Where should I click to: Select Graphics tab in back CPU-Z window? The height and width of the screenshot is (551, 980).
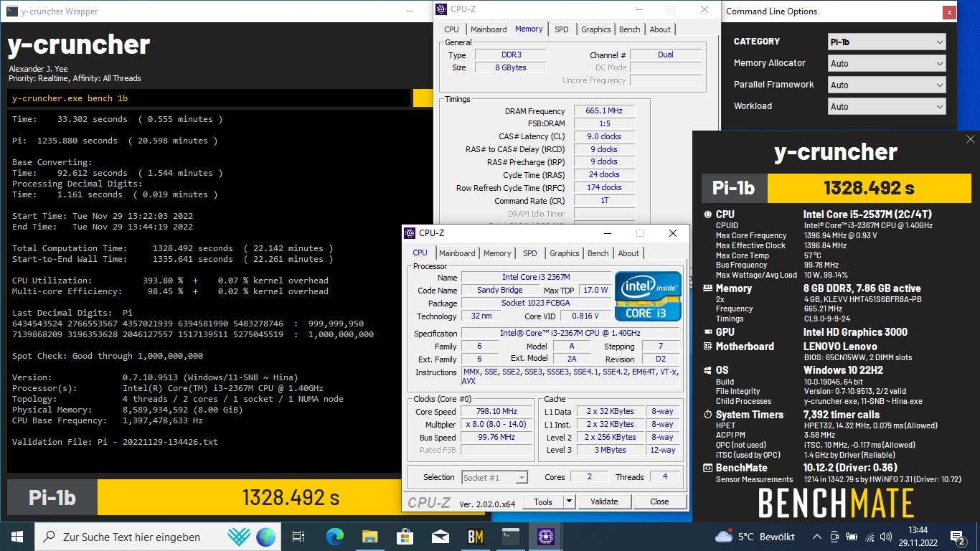click(596, 29)
